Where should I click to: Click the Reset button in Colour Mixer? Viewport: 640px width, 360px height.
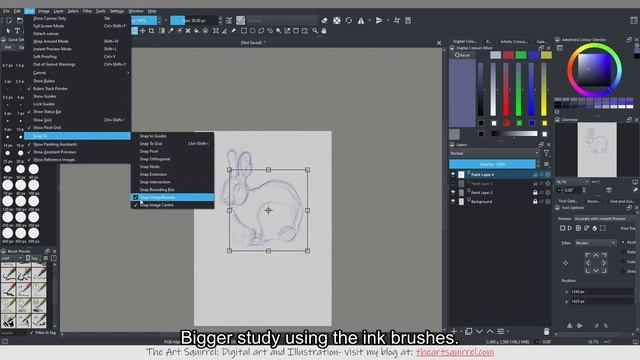click(x=463, y=55)
